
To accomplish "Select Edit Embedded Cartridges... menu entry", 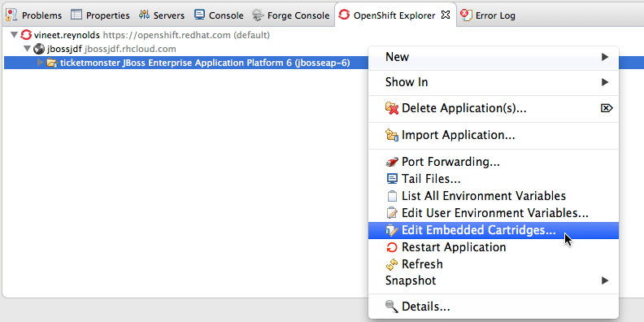I will pos(494,230).
